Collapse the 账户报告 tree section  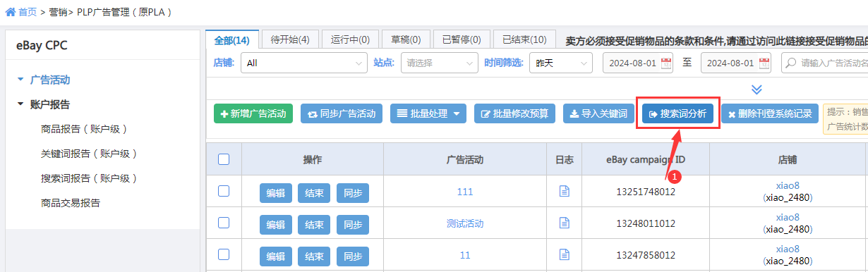click(21, 104)
